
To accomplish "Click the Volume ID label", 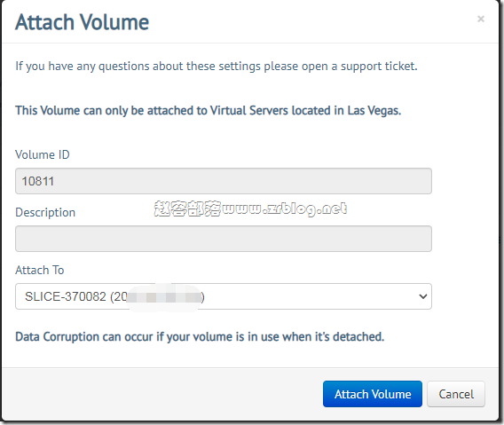I will [x=43, y=154].
